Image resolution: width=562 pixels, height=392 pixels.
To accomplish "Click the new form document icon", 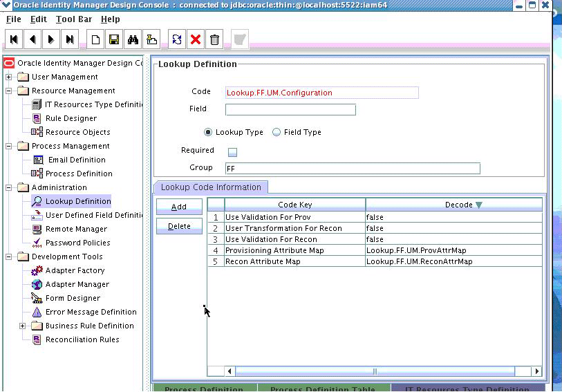I will click(95, 39).
